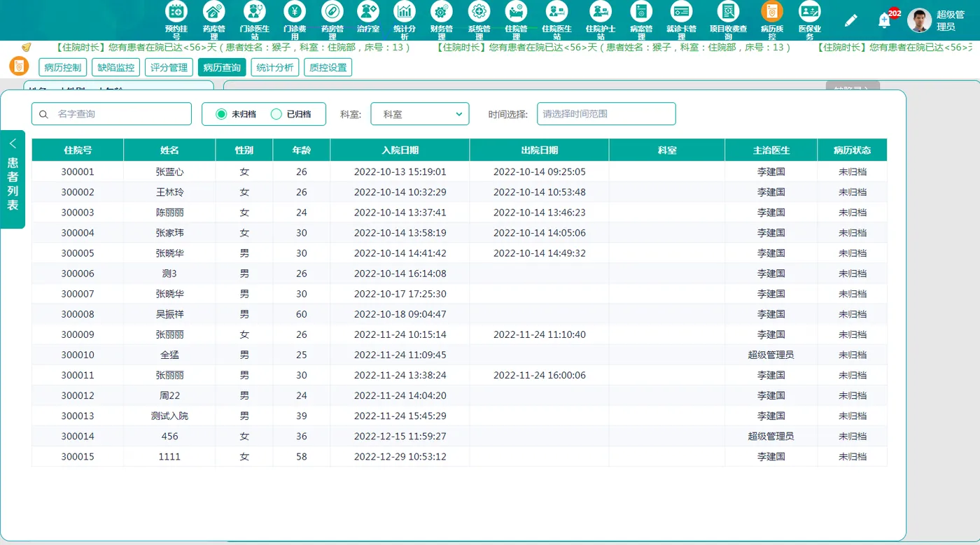Click the 主治医生 column header
Screen dimensions: 980x545
click(x=771, y=150)
